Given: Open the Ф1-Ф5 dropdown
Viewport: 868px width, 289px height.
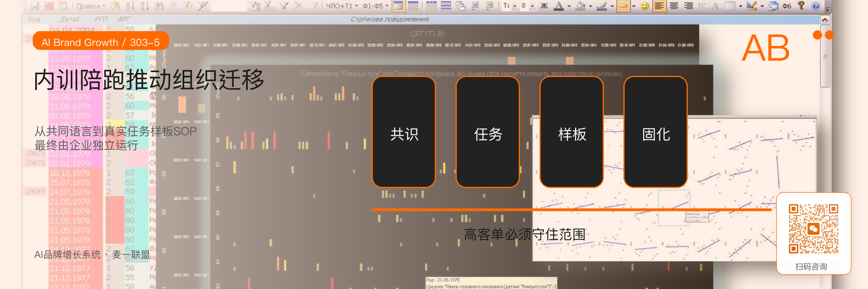Looking at the screenshot, I should (x=375, y=6).
